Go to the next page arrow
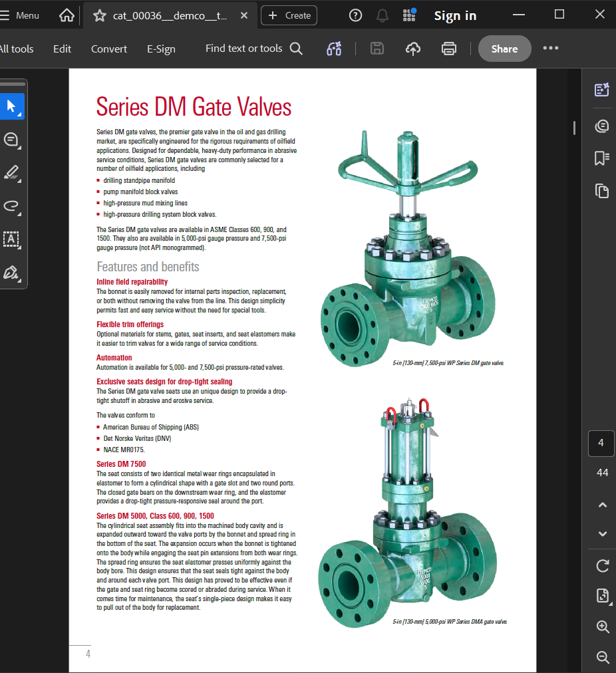The height and width of the screenshot is (673, 616). point(603,534)
